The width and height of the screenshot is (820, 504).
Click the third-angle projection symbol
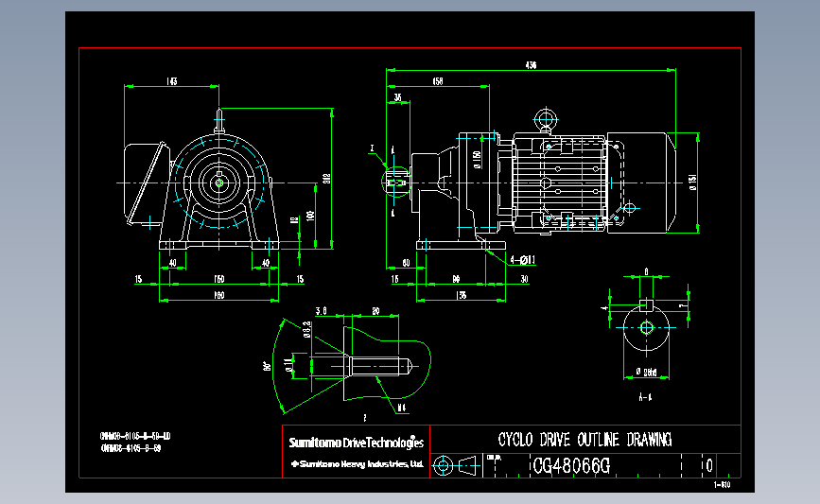point(456,465)
